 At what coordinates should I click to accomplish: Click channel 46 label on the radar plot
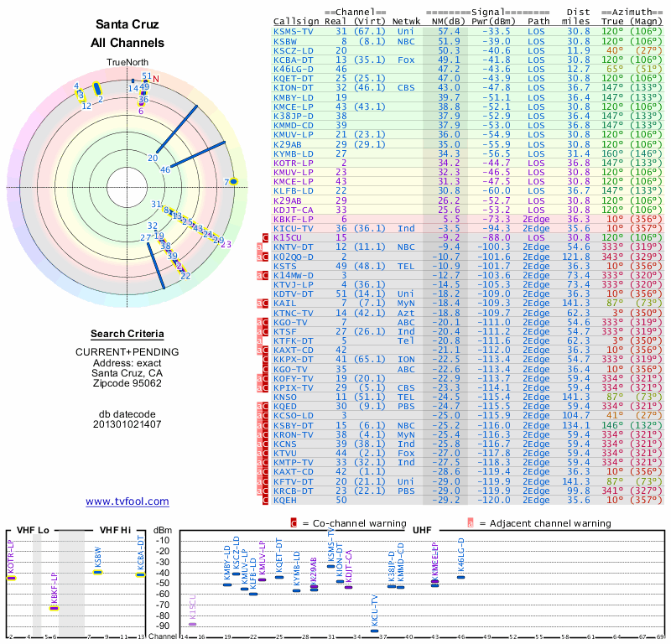point(165,169)
